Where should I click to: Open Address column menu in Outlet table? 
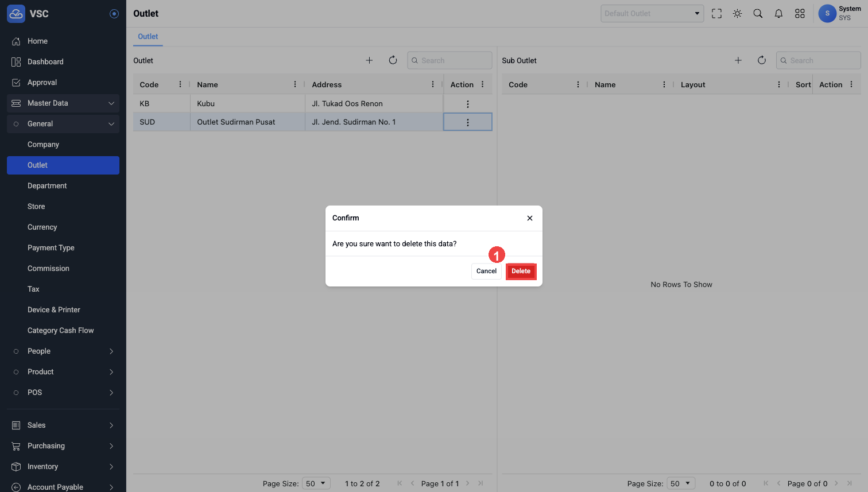(x=433, y=84)
